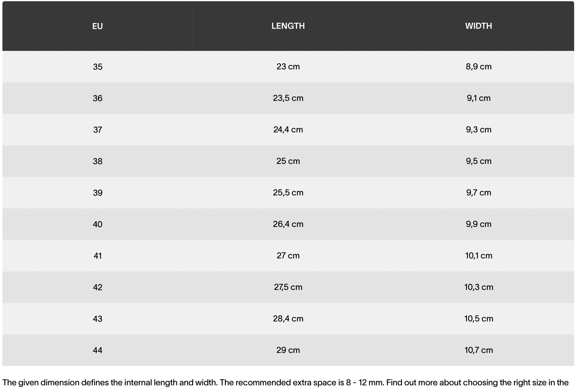This screenshot has height=392, width=579.
Task: Select the 10,5 cm width value
Action: tap(478, 319)
